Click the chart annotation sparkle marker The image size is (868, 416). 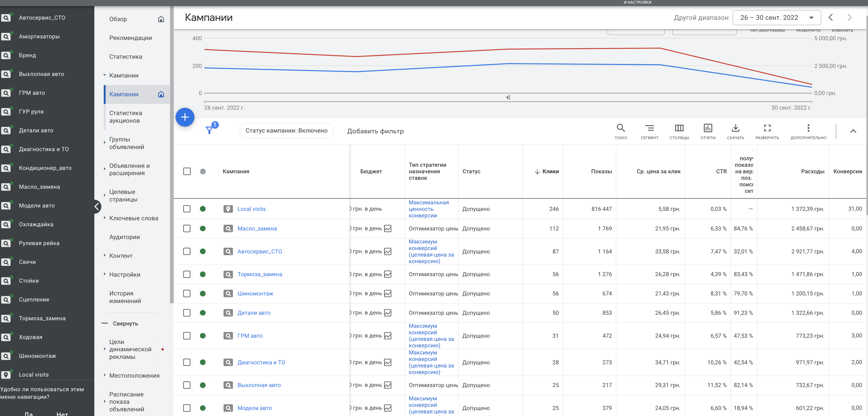(x=508, y=97)
